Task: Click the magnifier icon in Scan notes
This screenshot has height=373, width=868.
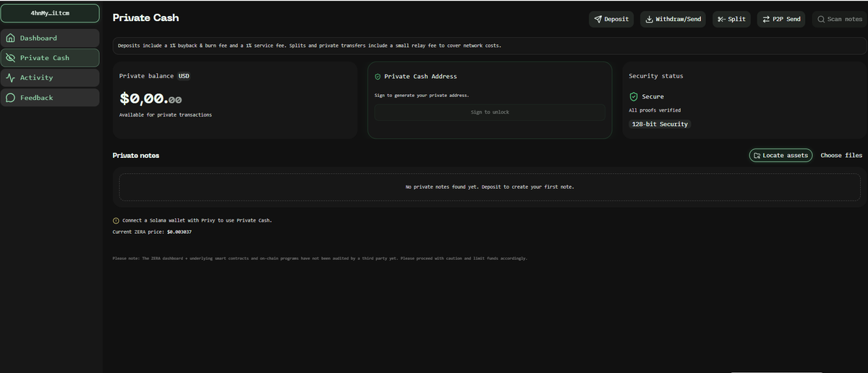Action: pyautogui.click(x=821, y=19)
